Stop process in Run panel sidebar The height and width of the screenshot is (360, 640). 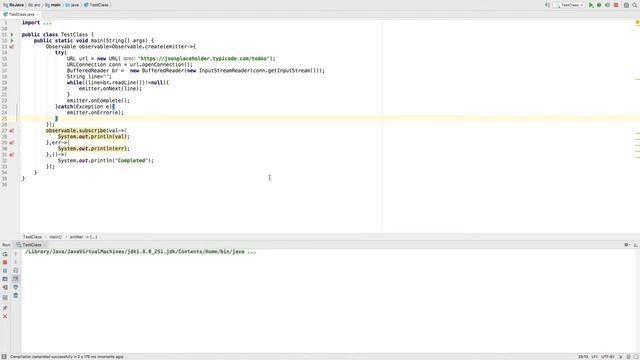(5, 262)
